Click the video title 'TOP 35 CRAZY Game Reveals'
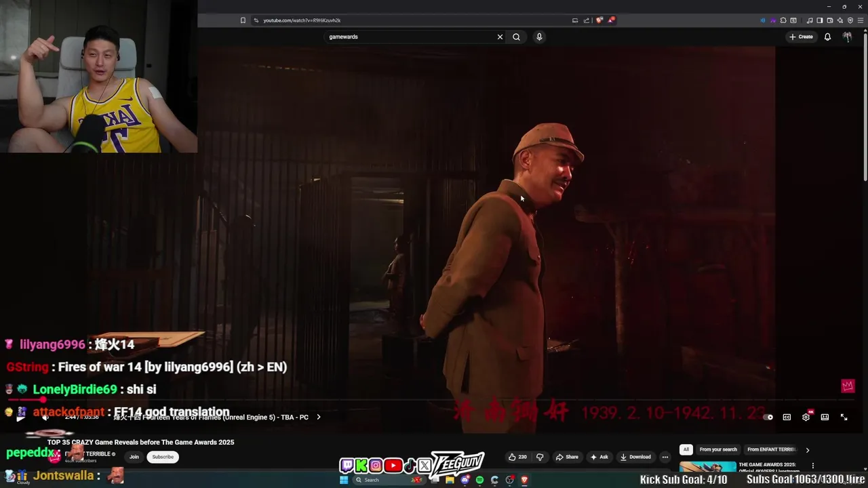The width and height of the screenshot is (868, 488). click(140, 442)
